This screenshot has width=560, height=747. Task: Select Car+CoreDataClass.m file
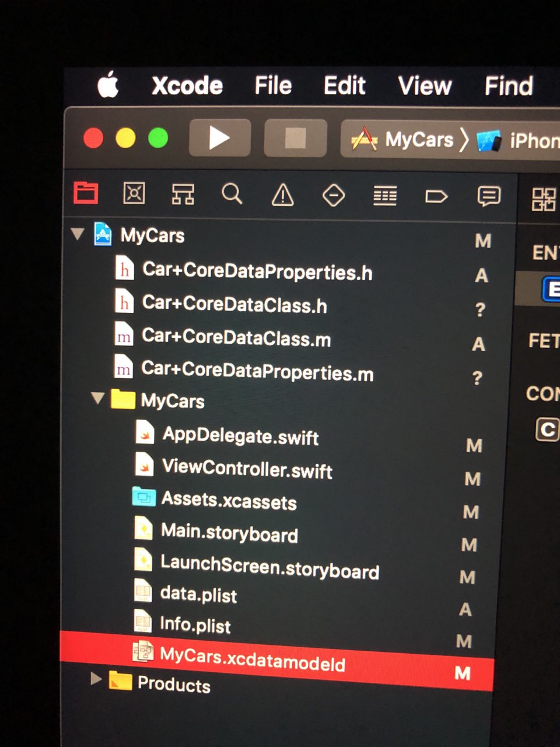click(x=236, y=337)
